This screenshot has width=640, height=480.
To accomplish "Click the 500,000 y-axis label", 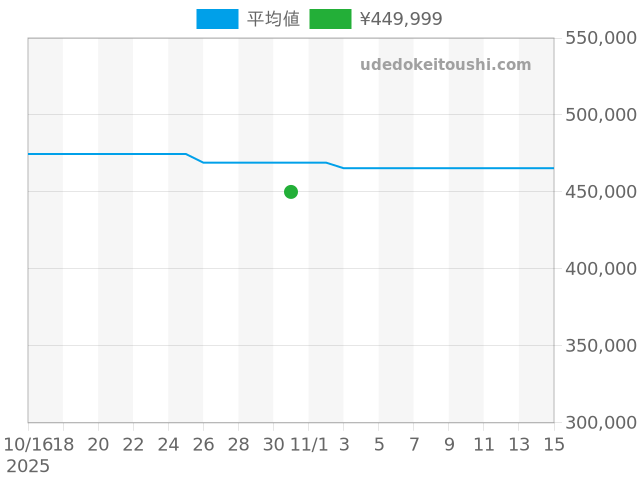I will tap(601, 115).
